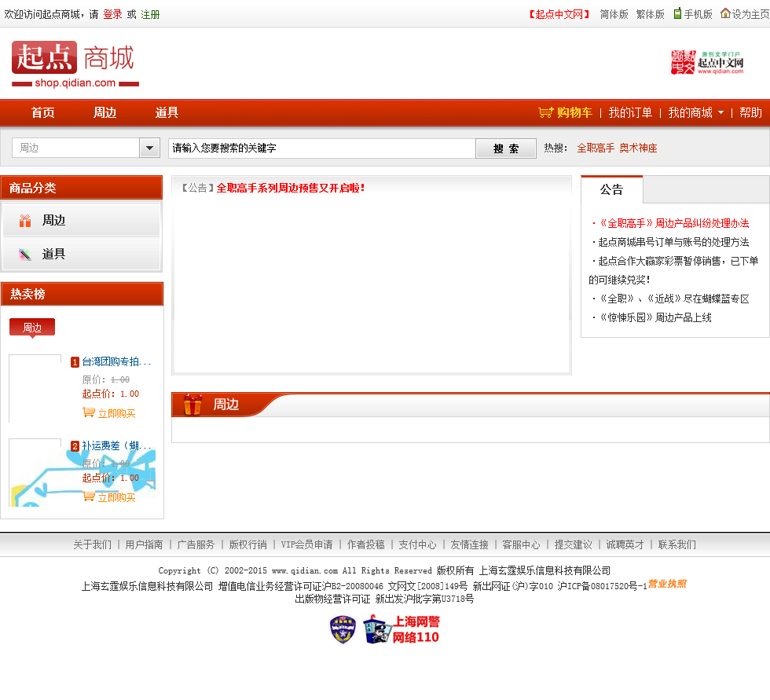Focus the search keyword input field
This screenshot has height=700, width=770.
(x=322, y=148)
